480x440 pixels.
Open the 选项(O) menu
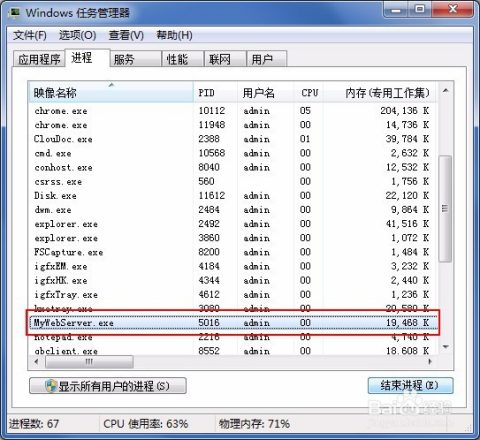pyautogui.click(x=77, y=35)
